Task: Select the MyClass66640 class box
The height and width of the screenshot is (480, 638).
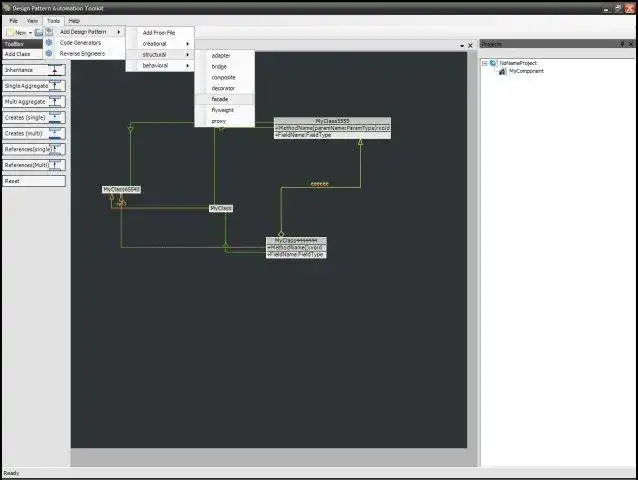Action: pyautogui.click(x=121, y=190)
